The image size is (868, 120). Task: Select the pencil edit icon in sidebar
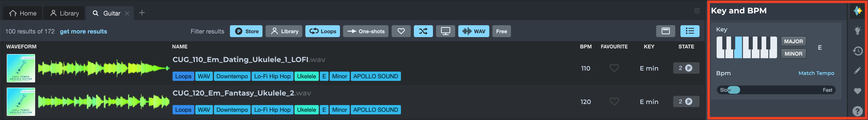point(858,71)
